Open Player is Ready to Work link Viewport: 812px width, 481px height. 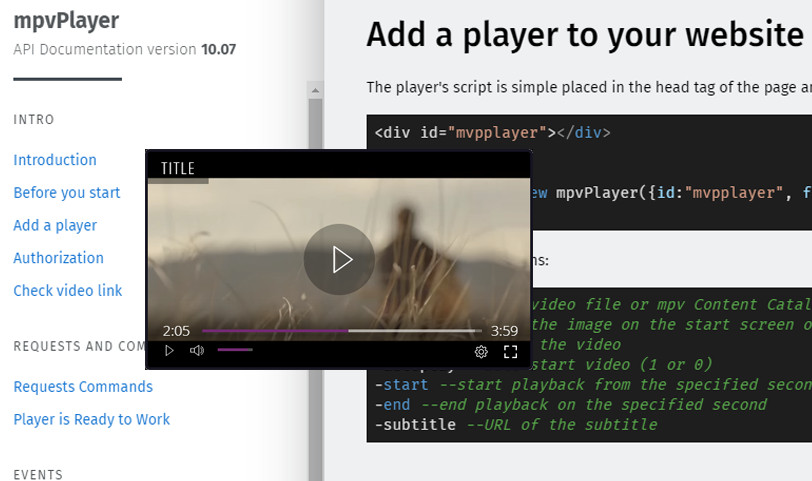92,419
